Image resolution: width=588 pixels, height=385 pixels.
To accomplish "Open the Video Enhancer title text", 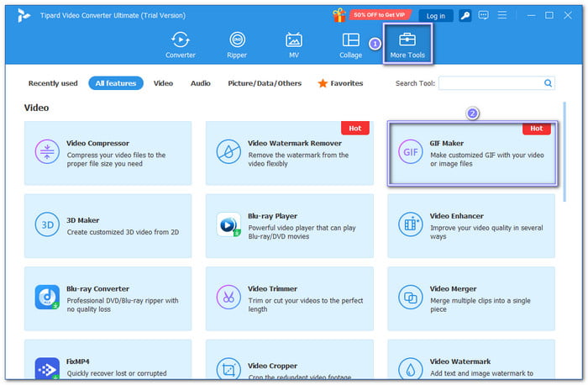I will [x=457, y=216].
